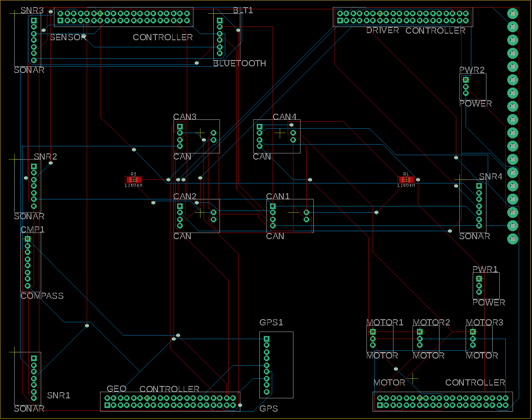Click the square pin-1 pad of PWR2

pos(466,80)
